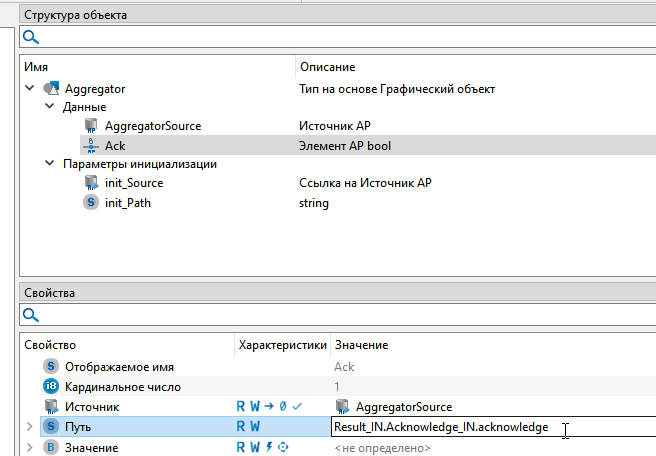Viewport: 656px width, 456px height.
Task: Click the Ack bool element icon
Action: (90, 145)
